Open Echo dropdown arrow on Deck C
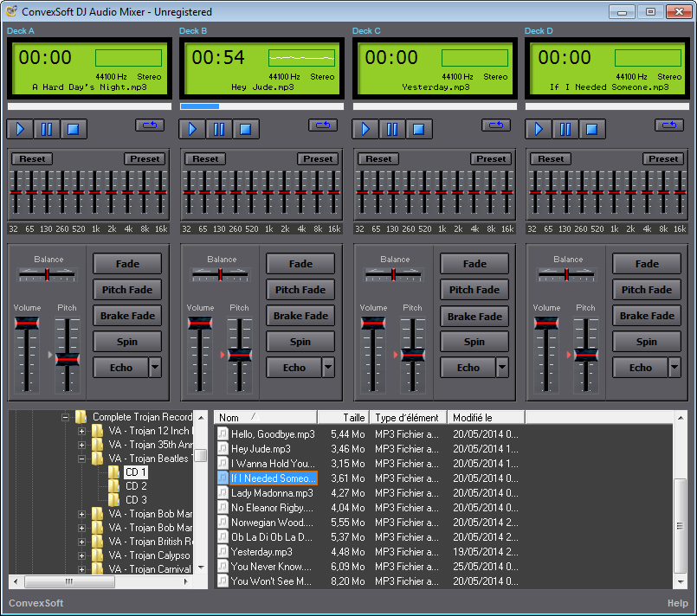The image size is (697, 616). click(502, 368)
